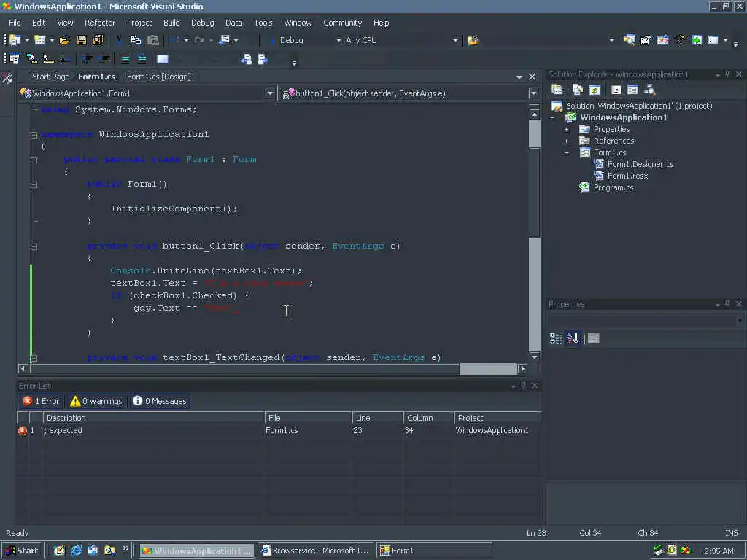Click Internet Explorer quick launch icon

tap(76, 551)
